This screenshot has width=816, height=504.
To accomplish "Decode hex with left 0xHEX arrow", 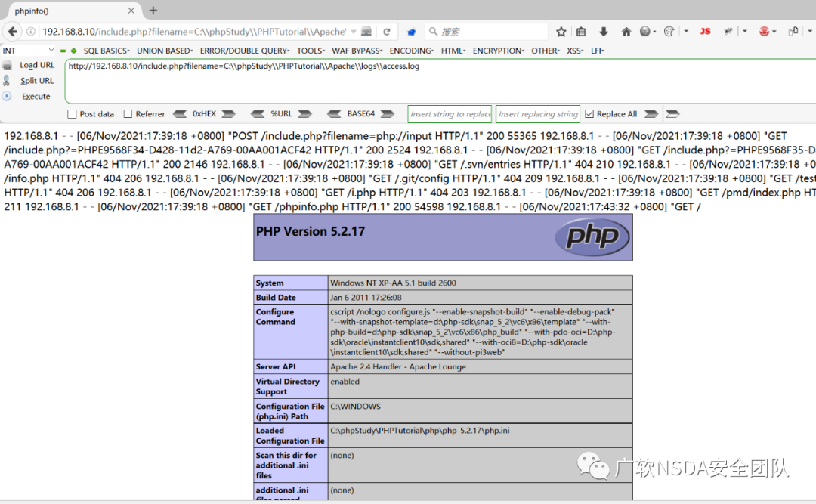I will pos(180,114).
